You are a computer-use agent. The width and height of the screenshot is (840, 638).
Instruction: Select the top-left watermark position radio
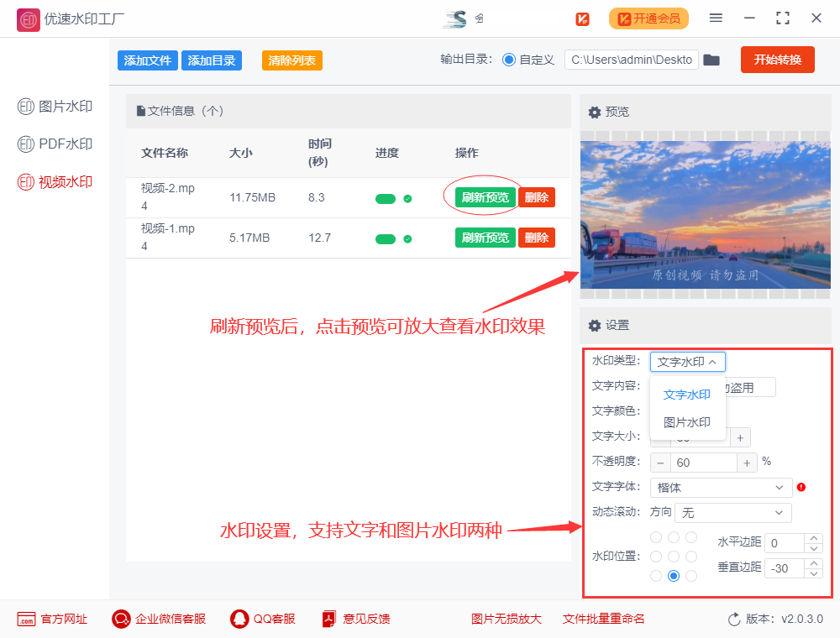(x=655, y=537)
